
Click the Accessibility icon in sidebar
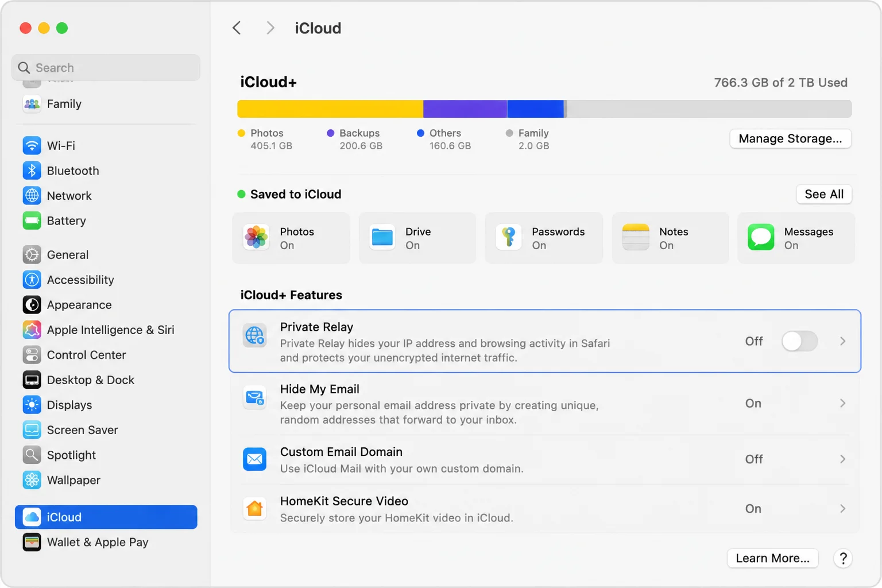32,280
